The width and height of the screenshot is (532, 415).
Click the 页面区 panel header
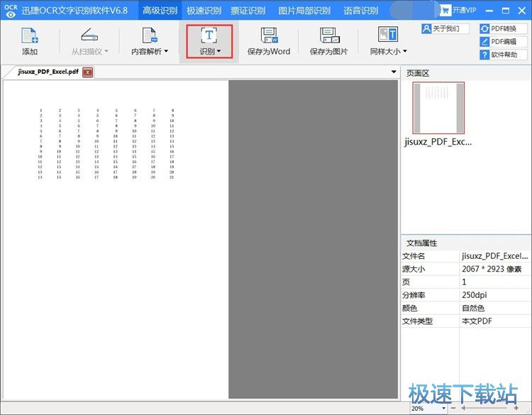418,73
